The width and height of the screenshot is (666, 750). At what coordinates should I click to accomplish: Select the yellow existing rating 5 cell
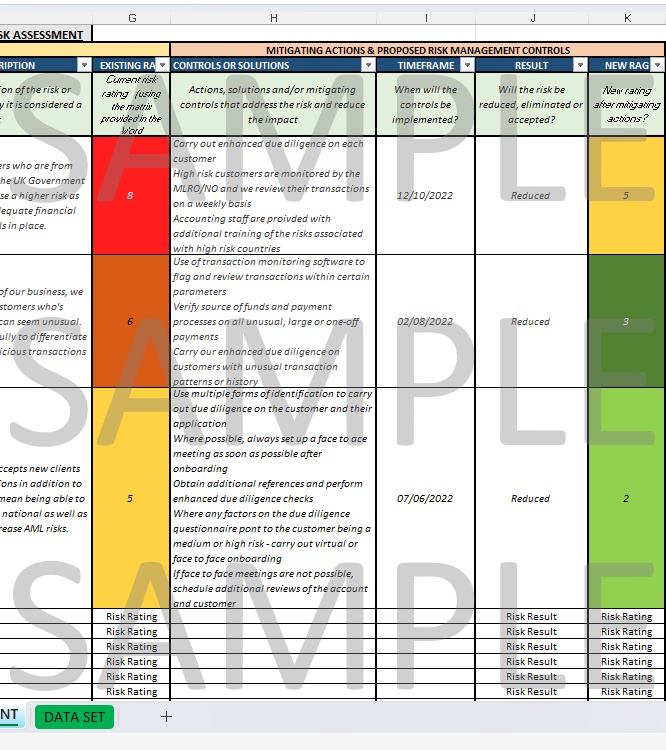pos(131,498)
